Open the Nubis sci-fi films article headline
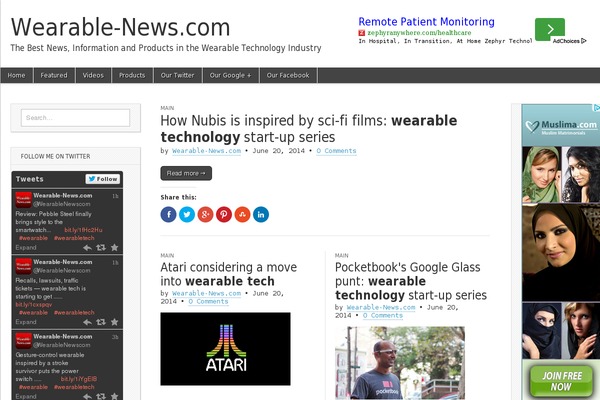The height and width of the screenshot is (400, 600). (309, 129)
